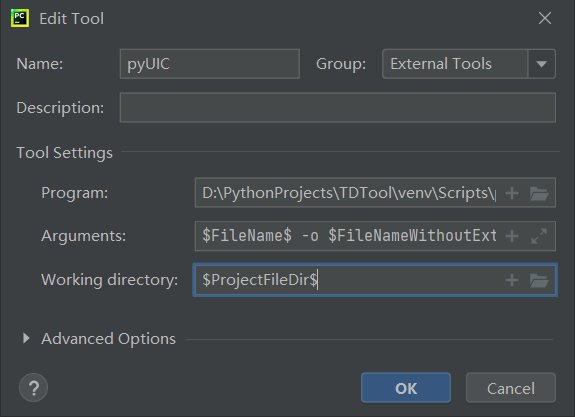
Task: Click the Tool Settings heading
Action: [65, 153]
